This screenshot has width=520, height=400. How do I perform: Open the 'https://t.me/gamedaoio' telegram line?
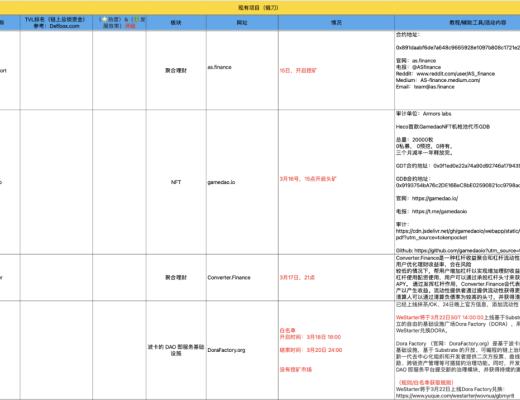click(431, 211)
